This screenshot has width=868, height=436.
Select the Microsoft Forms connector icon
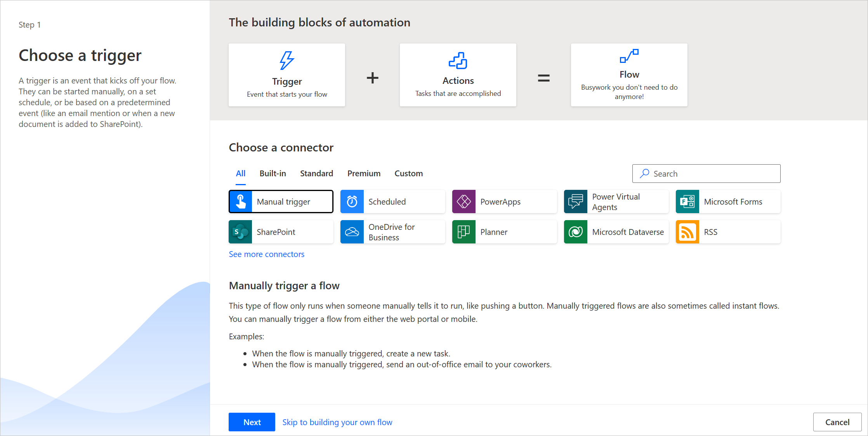[x=687, y=201]
